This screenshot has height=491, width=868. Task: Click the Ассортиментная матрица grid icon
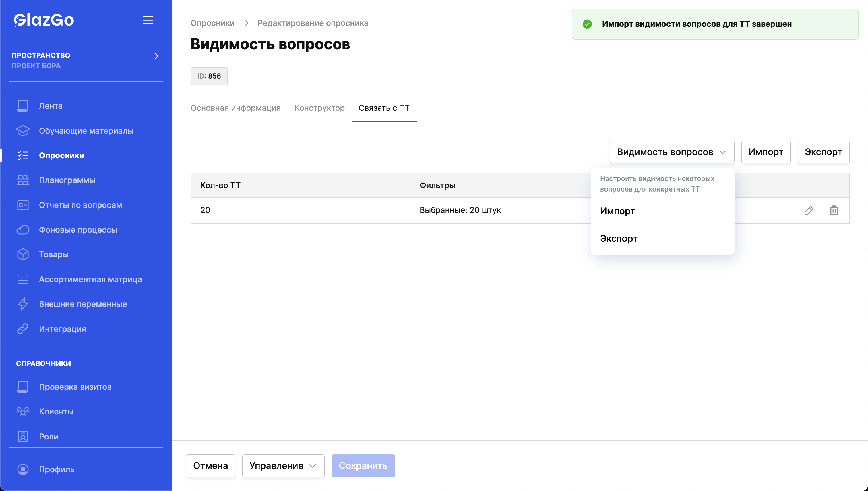tap(23, 279)
